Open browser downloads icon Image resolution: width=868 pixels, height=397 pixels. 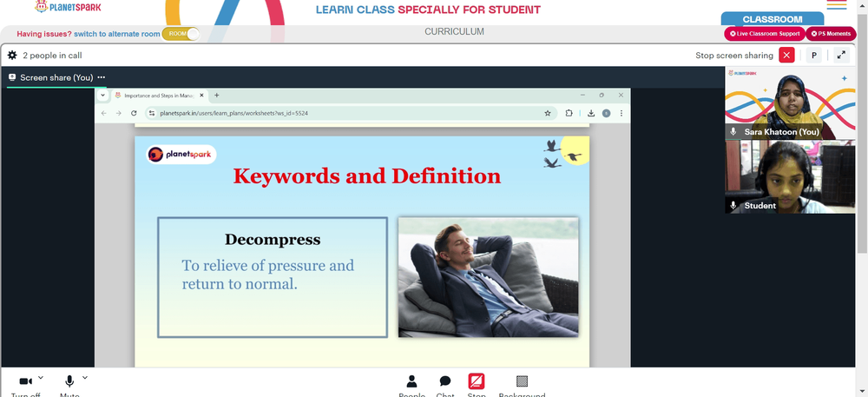pos(591,113)
